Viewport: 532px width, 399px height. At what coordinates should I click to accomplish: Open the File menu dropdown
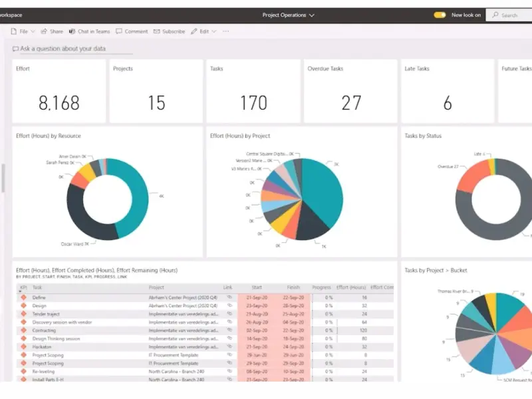(x=23, y=31)
